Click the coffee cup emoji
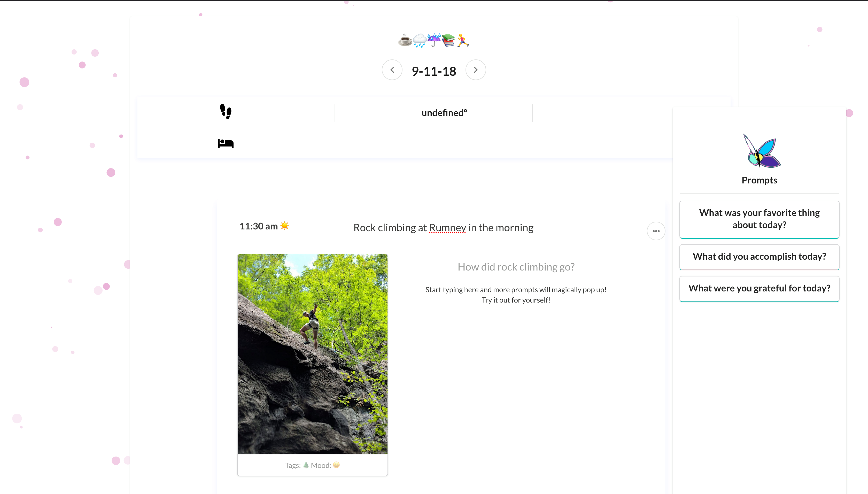The height and width of the screenshot is (494, 868). [405, 40]
